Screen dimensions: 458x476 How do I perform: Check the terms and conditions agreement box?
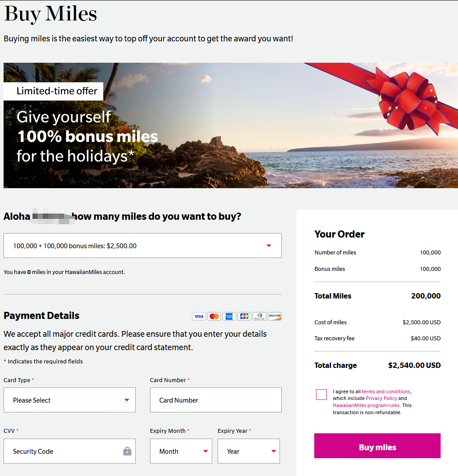pos(321,395)
